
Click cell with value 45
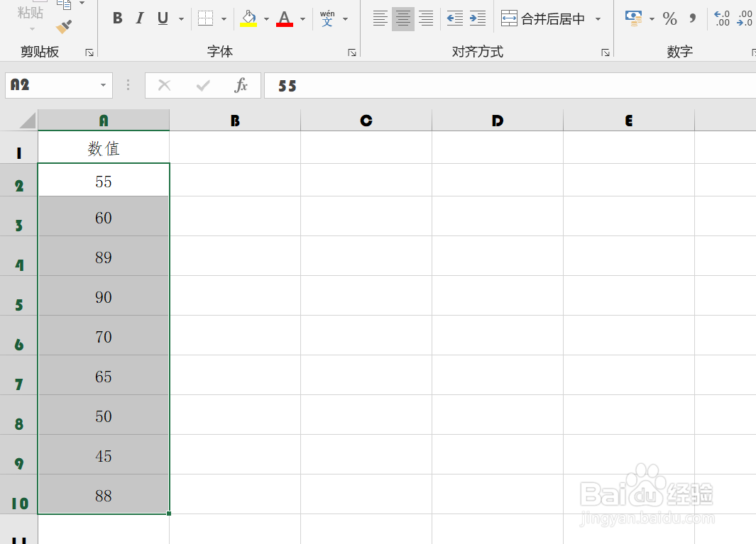(x=104, y=455)
